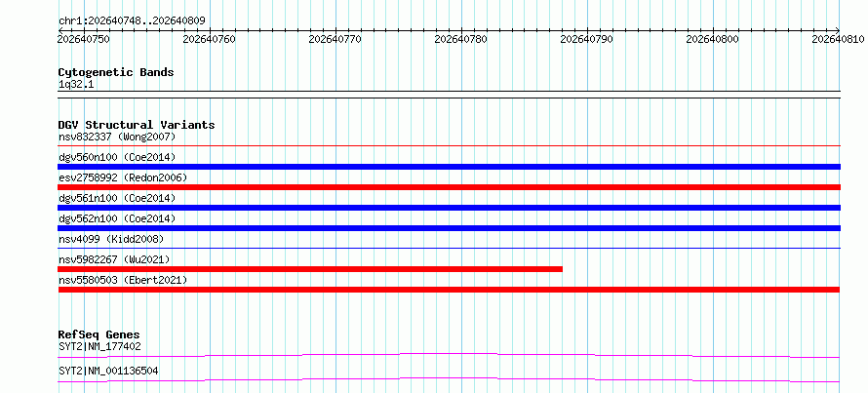Image resolution: width=868 pixels, height=393 pixels.
Task: Select the dgv561n100 (Coe2014) blue bar
Action: (x=449, y=208)
